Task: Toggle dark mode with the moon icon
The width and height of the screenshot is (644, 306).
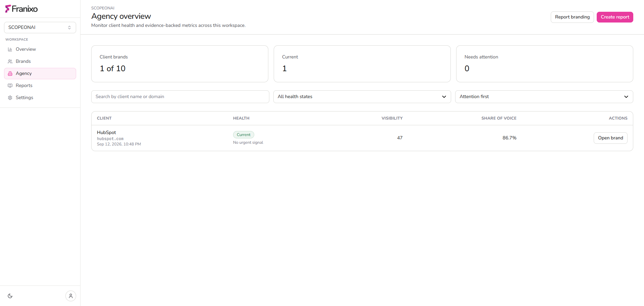Action: pos(10,296)
